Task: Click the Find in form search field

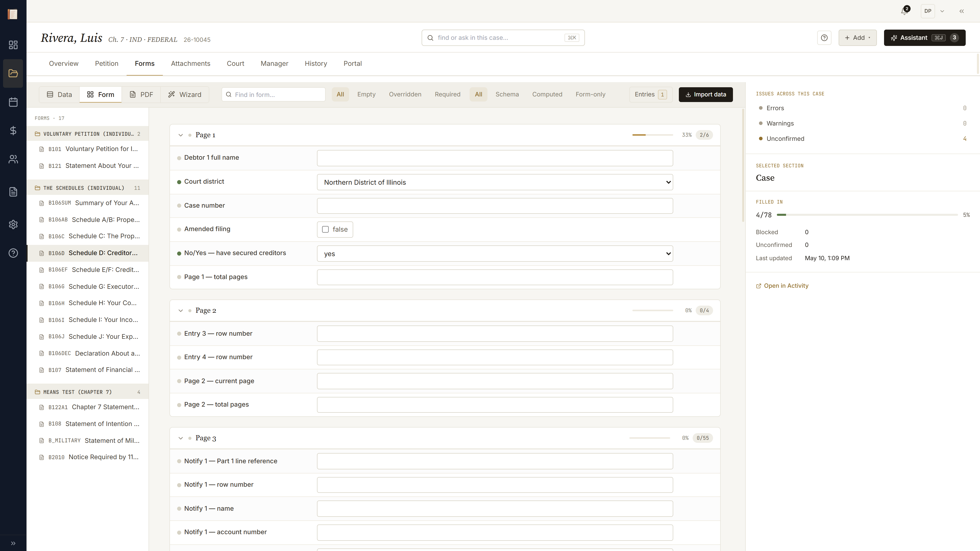Action: (273, 94)
